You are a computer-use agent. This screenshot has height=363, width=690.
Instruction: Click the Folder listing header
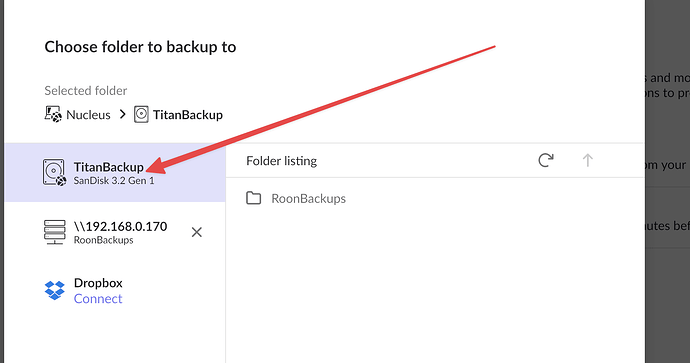[x=282, y=161]
